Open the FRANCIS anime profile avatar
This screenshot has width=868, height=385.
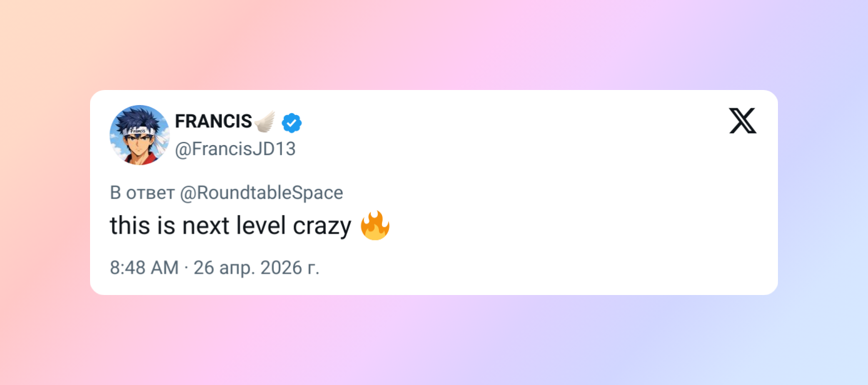pos(139,135)
